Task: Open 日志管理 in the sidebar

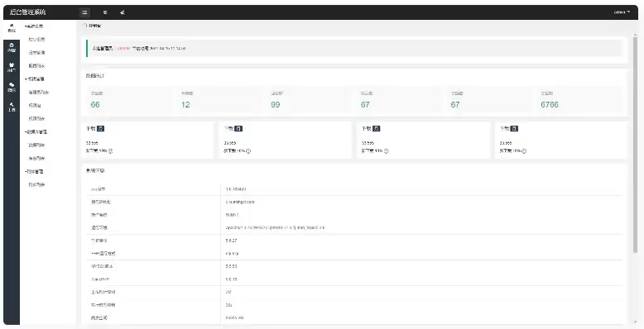Action: [36, 53]
